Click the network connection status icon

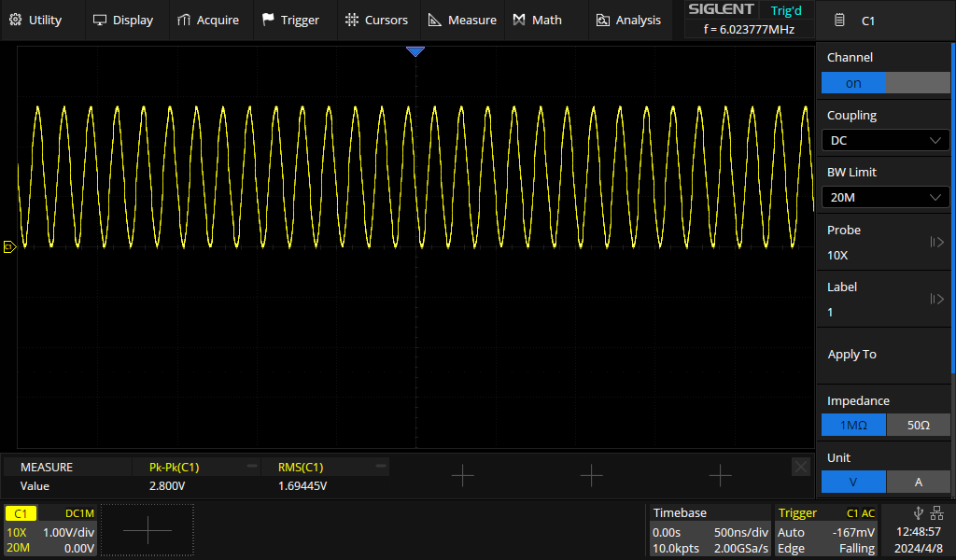tap(936, 512)
